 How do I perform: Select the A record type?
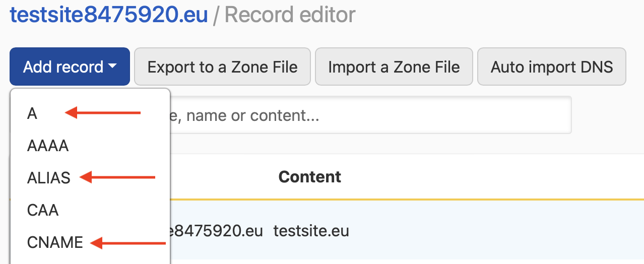click(x=32, y=114)
